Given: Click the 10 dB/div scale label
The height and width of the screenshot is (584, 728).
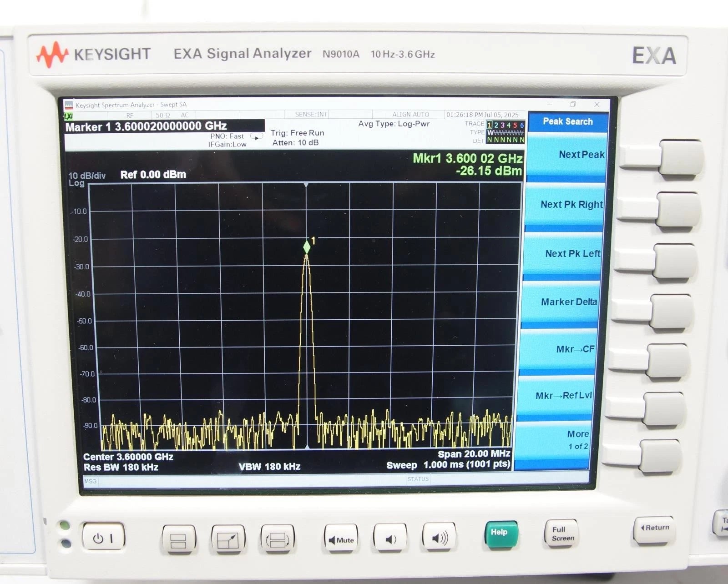Looking at the screenshot, I should coord(86,176).
